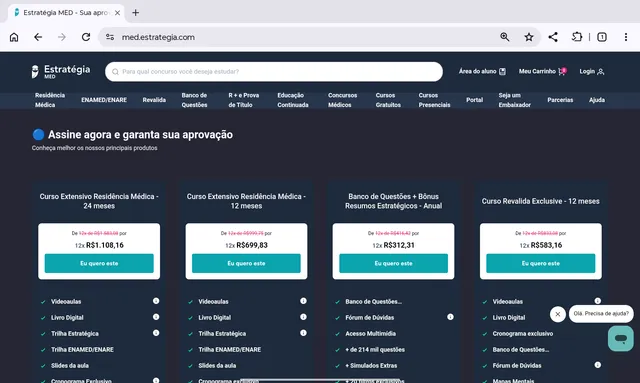
Task: Open the Banco de Questões menu
Action: click(x=194, y=100)
